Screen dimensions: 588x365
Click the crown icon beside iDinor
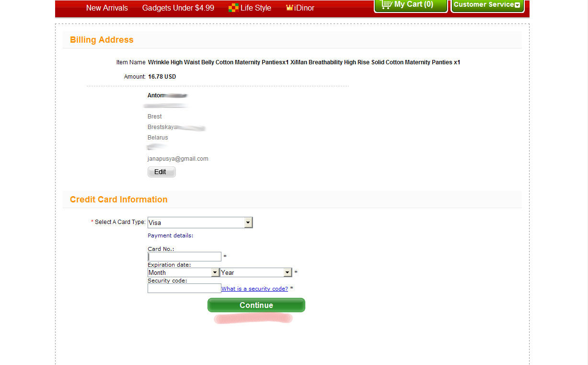click(x=289, y=8)
